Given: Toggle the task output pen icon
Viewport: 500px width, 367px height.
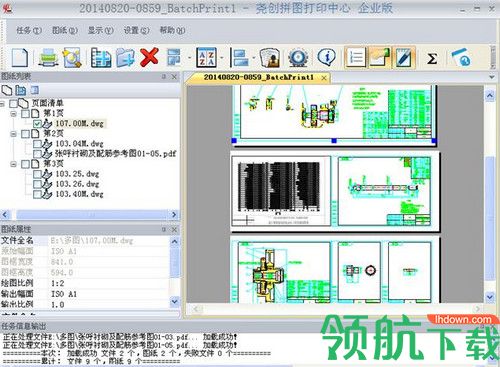Looking at the screenshot, I should (x=405, y=58).
